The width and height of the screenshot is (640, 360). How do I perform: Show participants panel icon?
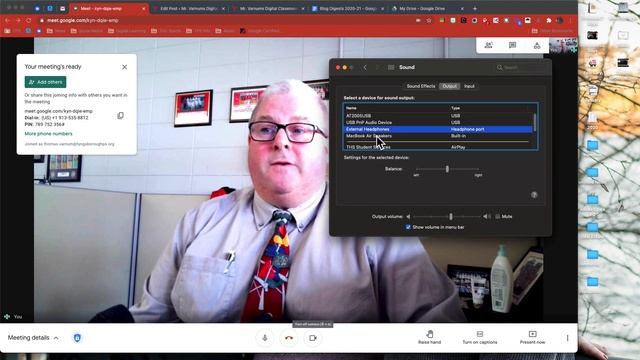click(x=488, y=45)
